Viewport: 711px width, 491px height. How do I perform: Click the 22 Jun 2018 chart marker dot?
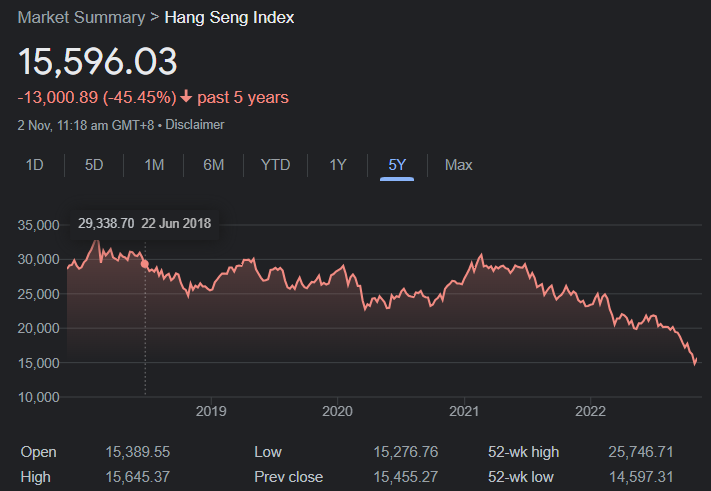point(145,264)
